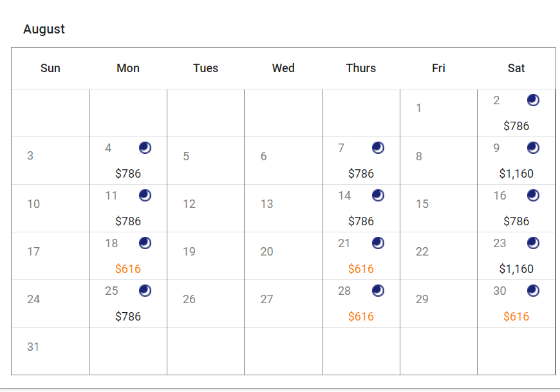This screenshot has width=560, height=392.
Task: Click the moon icon on August 4
Action: (145, 147)
